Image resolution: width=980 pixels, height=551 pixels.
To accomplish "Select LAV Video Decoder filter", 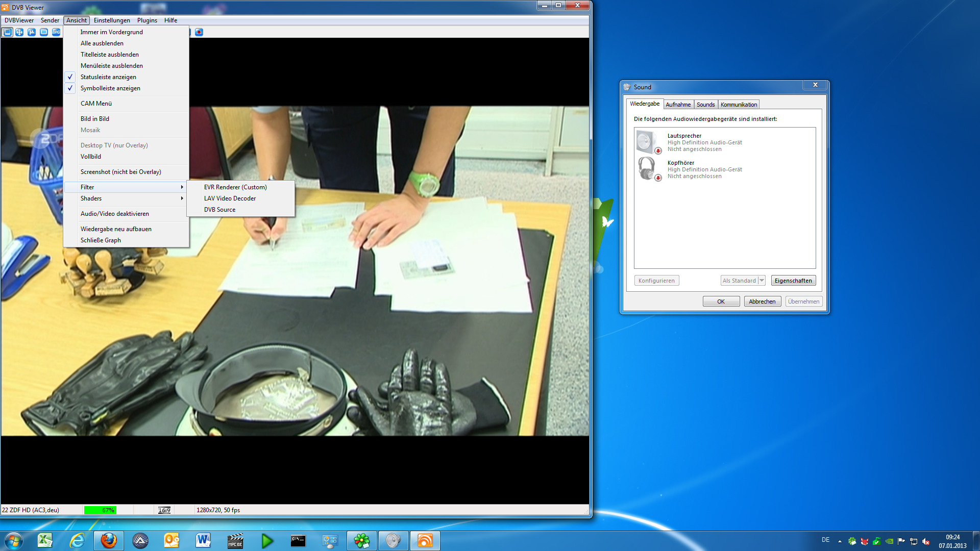I will (241, 198).
